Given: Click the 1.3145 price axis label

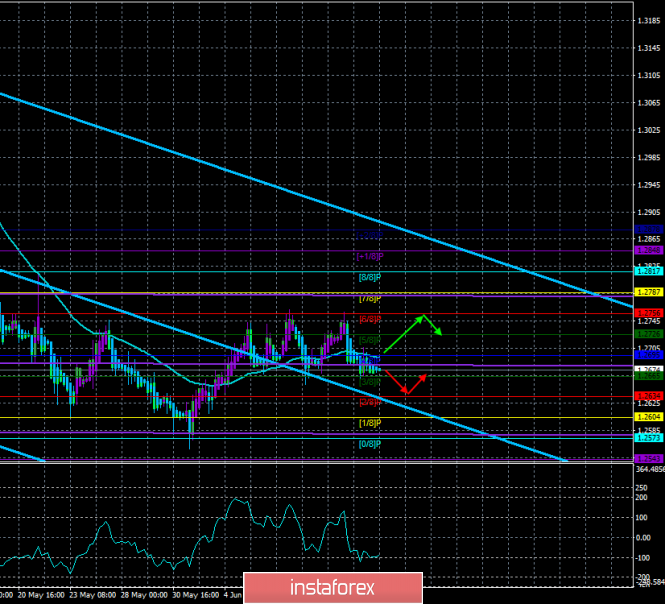Looking at the screenshot, I should point(649,48).
